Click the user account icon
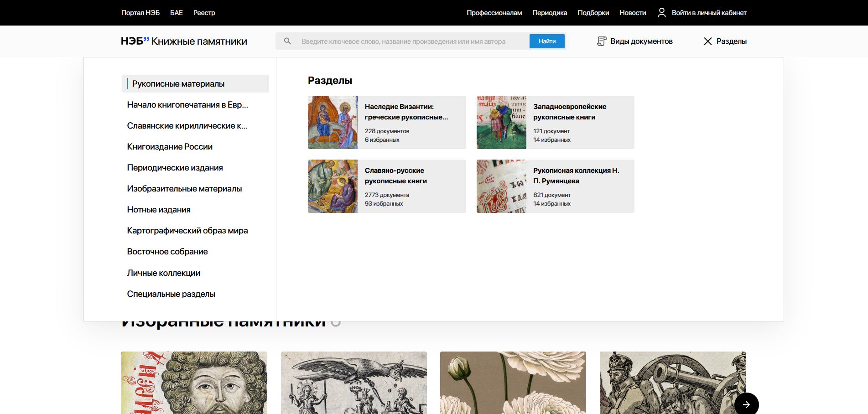868x414 pixels. [x=661, y=13]
